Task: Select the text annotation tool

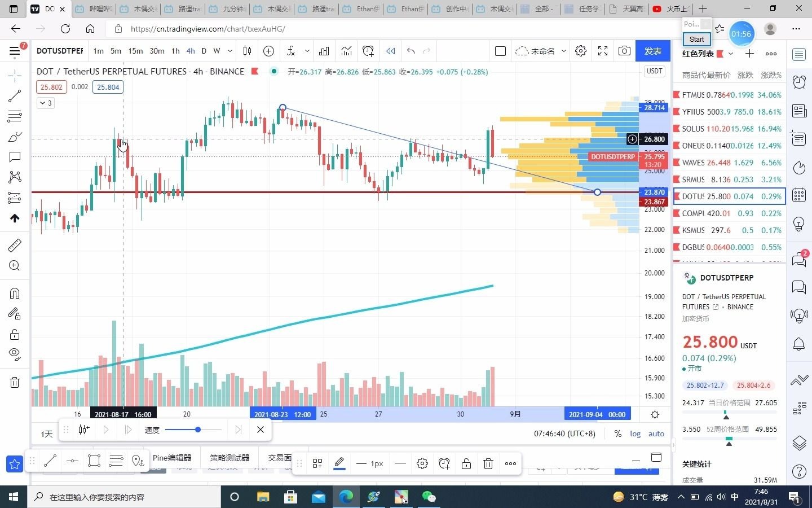Action: [15, 157]
